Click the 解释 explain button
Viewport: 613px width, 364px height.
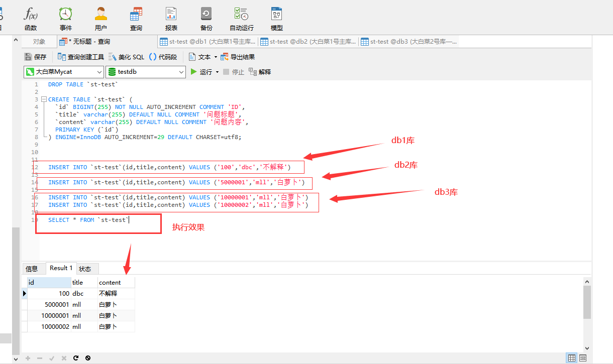pyautogui.click(x=260, y=72)
